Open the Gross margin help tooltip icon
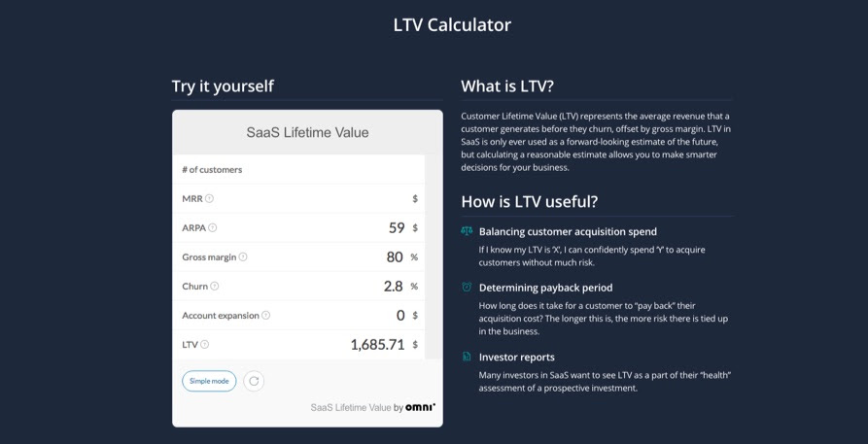 pyautogui.click(x=243, y=256)
